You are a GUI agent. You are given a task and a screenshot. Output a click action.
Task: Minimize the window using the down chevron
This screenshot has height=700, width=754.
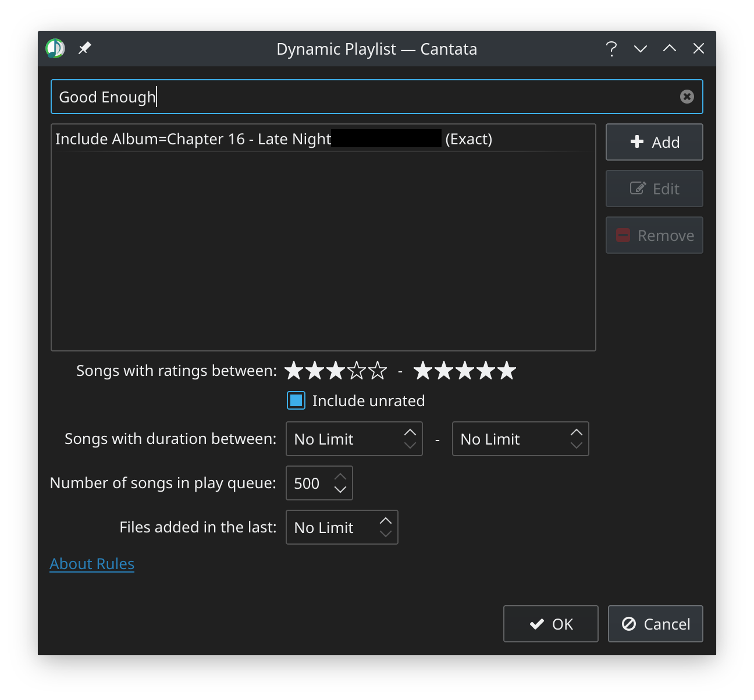(641, 48)
